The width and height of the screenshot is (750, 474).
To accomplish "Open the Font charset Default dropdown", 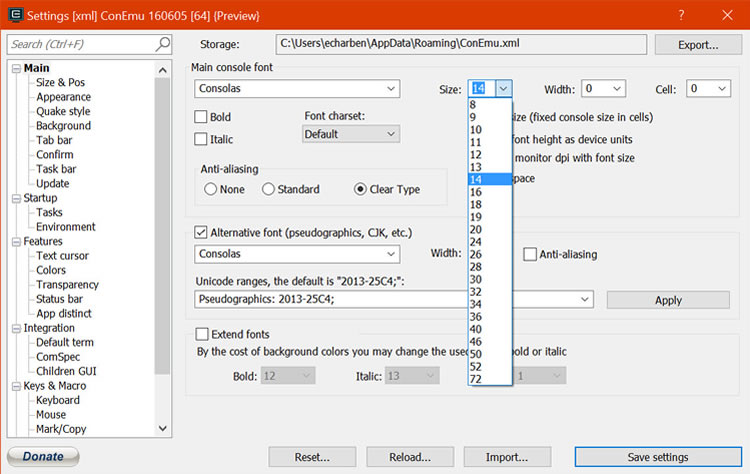I will (351, 134).
